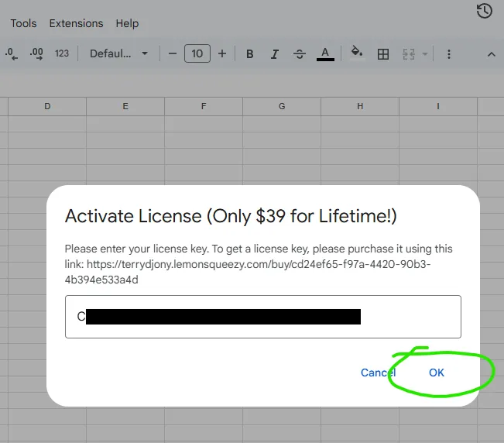
Task: Click OK to activate license
Action: click(x=437, y=373)
